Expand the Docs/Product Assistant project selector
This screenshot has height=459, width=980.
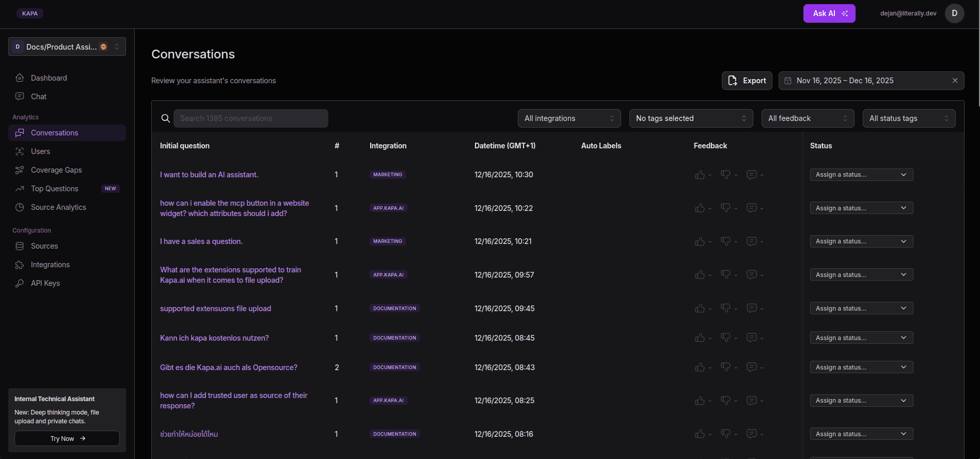point(67,47)
